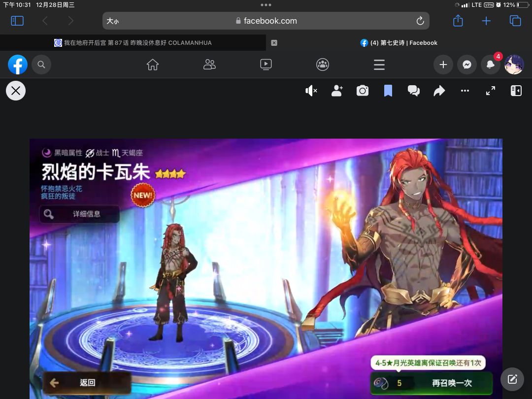Screen dimensions: 532x399
Task: Open profile avatar account menu
Action: click(x=514, y=65)
